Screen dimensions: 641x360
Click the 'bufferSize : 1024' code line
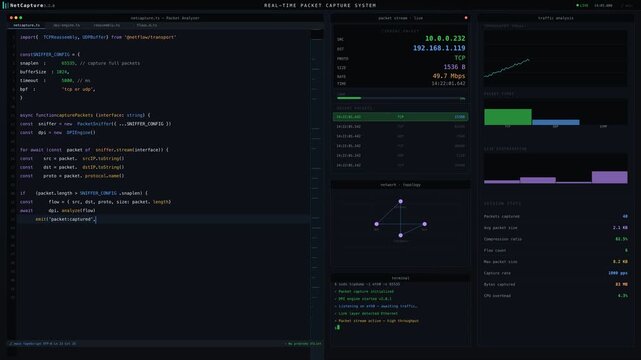coord(45,72)
